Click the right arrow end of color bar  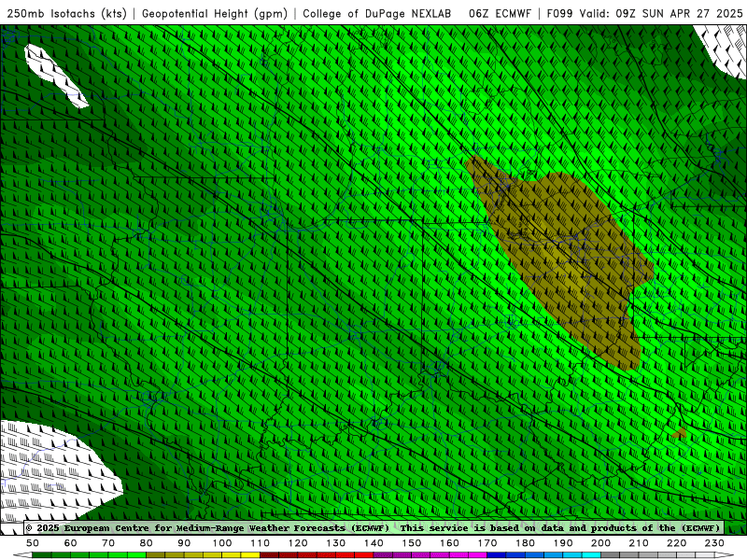[725, 555]
